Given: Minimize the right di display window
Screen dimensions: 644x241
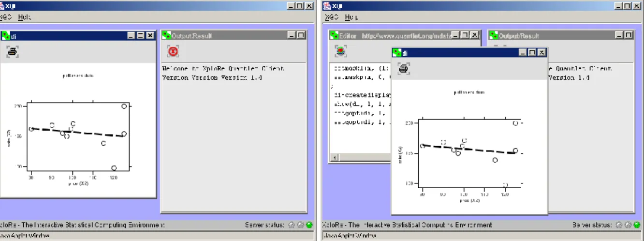Looking at the screenshot, I should pos(523,53).
